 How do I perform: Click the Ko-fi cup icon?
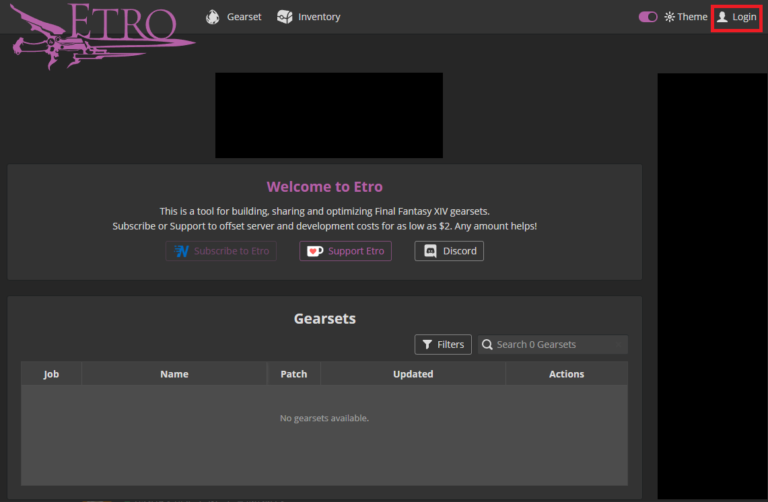point(315,251)
